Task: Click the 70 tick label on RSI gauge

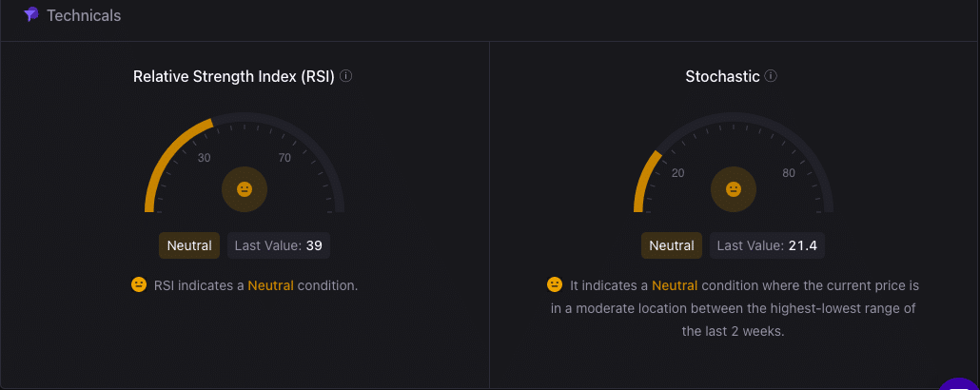Action: tap(284, 158)
